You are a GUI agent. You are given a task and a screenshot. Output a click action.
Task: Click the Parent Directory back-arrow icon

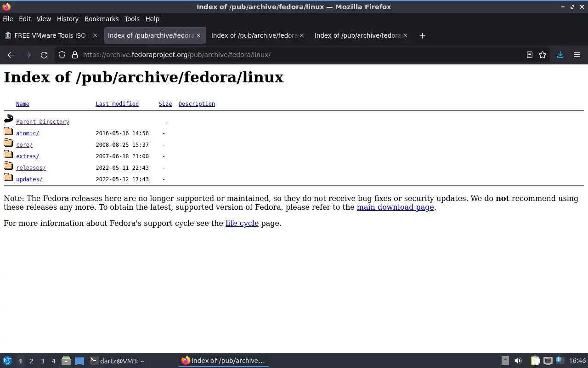point(8,119)
